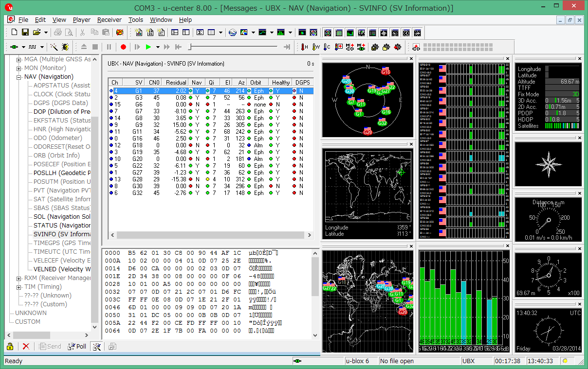Image resolution: width=588 pixels, height=369 pixels.
Task: Open the Edit menu
Action: pos(40,19)
